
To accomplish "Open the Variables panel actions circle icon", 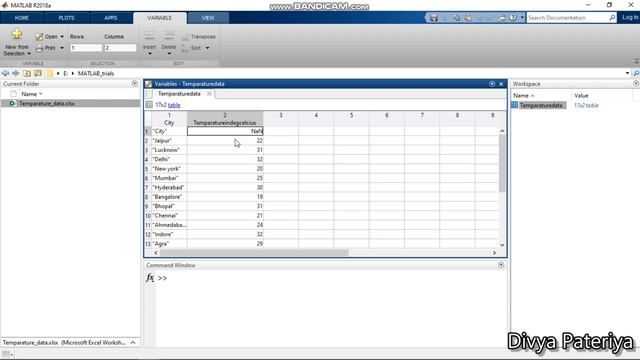I will pos(492,84).
